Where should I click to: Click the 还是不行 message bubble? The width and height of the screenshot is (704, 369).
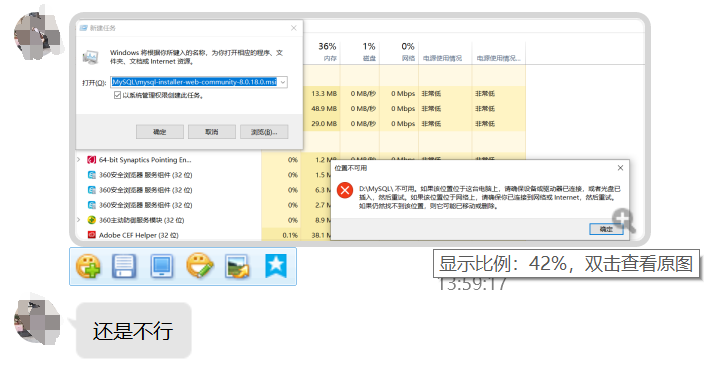(x=133, y=330)
